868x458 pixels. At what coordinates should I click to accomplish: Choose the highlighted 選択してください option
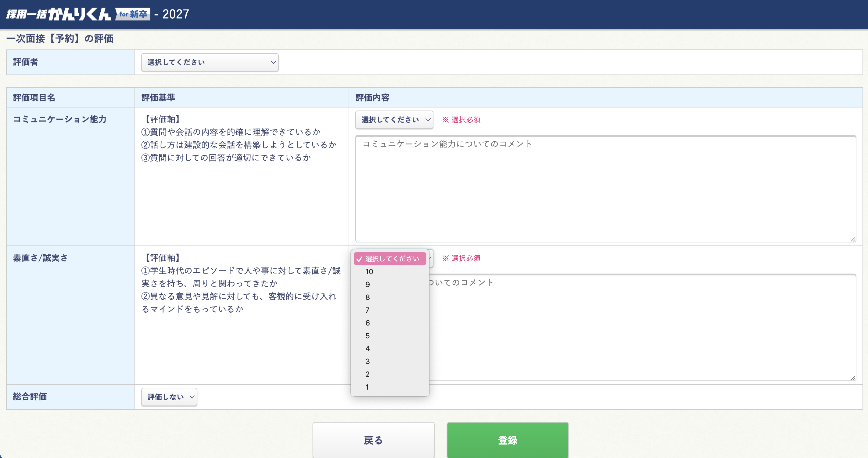(390, 258)
